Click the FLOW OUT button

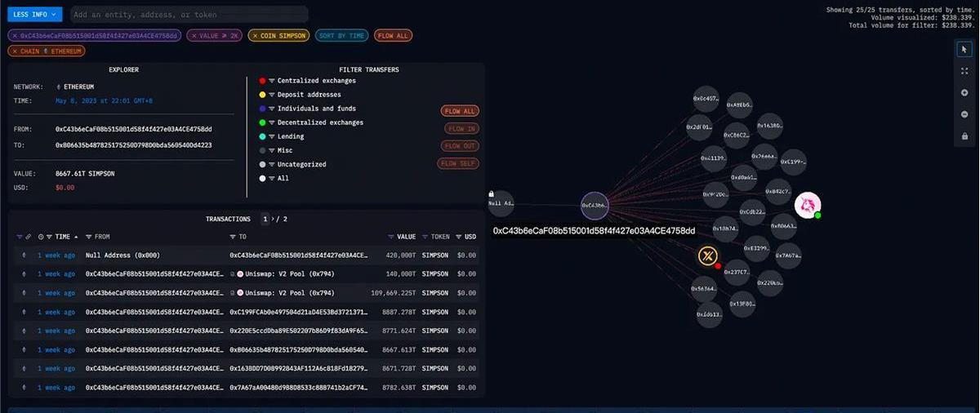(461, 146)
